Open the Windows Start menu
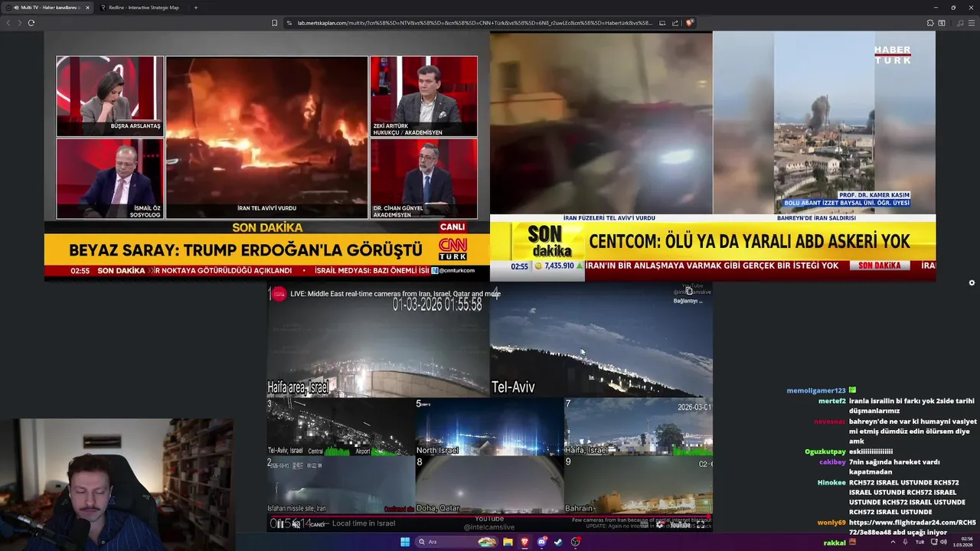The image size is (980, 551). (x=405, y=542)
